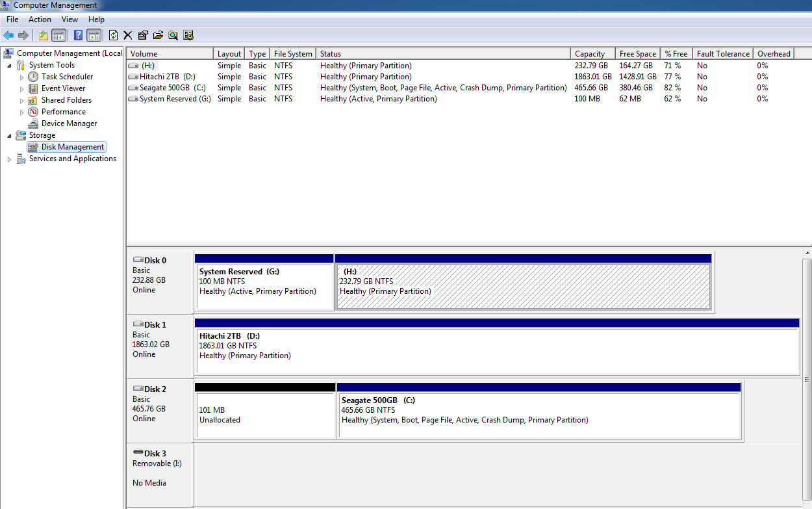
Task: Click the vertical scrollbar of disk pane
Action: (x=807, y=380)
